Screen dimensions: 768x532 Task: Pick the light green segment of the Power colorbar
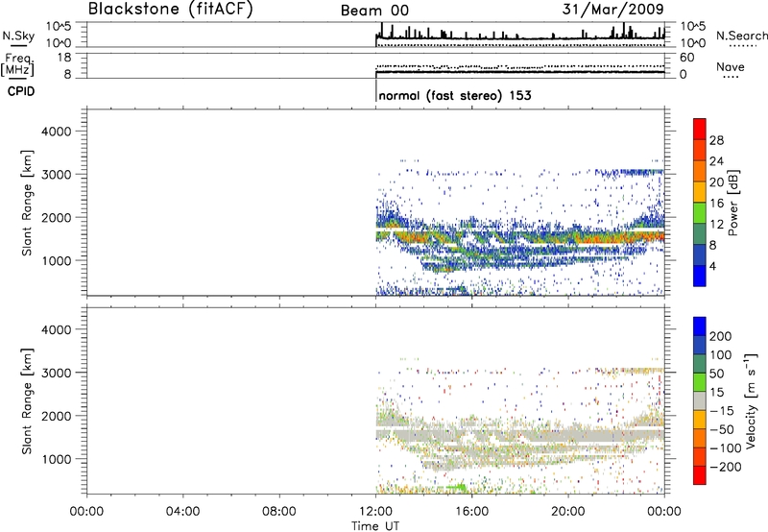point(700,213)
